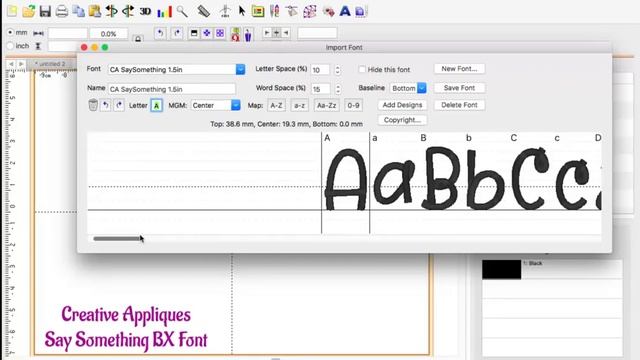Save the design with the floppy disk icon
640x360 pixels.
pos(45,11)
